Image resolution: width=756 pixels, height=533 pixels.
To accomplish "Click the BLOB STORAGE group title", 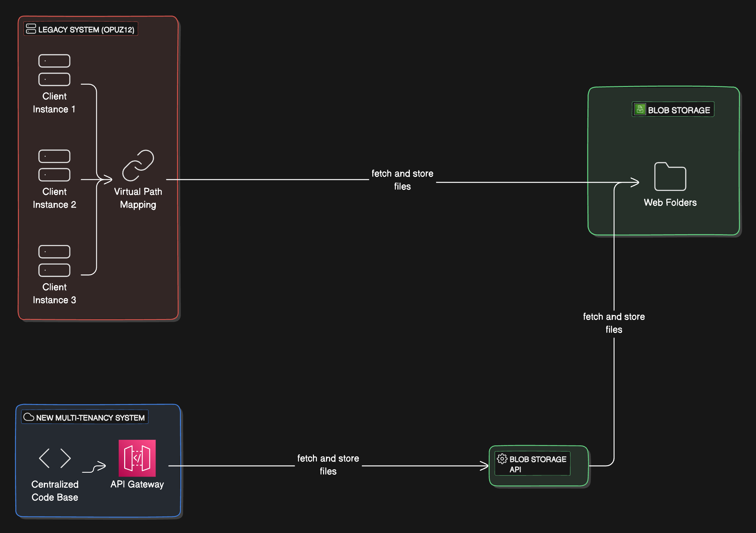I will pos(679,110).
